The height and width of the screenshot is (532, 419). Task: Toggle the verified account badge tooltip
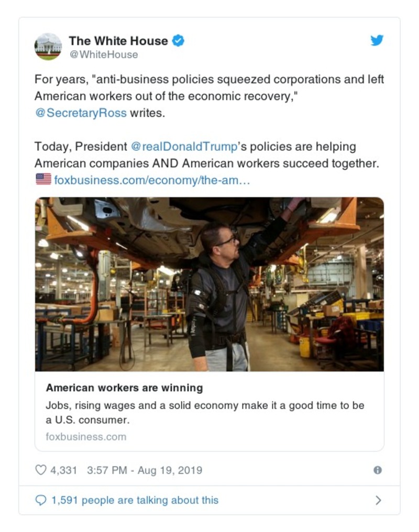[x=178, y=40]
